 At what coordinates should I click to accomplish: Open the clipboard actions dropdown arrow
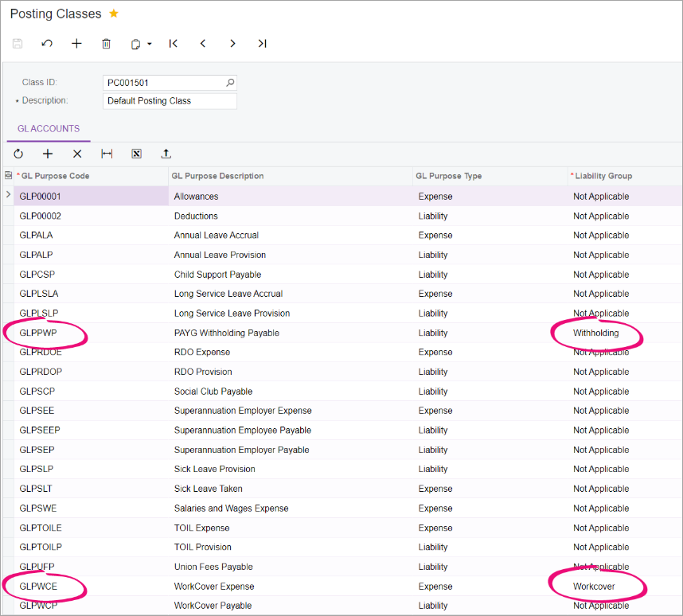pyautogui.click(x=150, y=44)
